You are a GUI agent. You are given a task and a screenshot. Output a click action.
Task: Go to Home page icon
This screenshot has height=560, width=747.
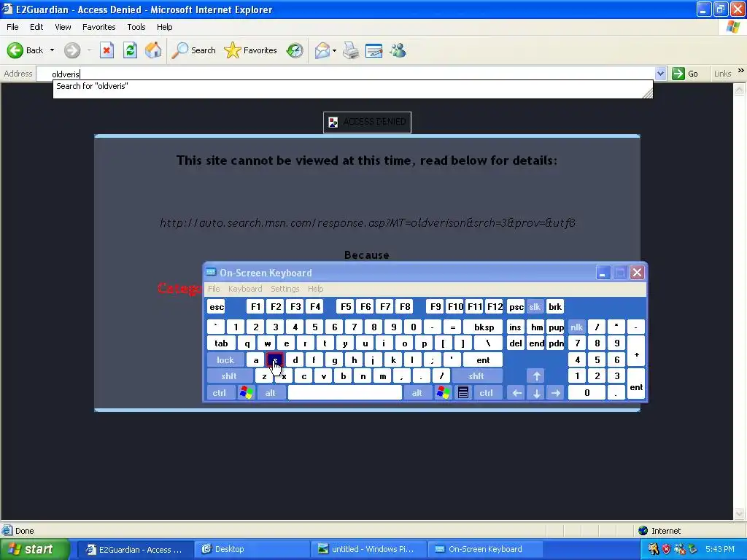tap(153, 50)
